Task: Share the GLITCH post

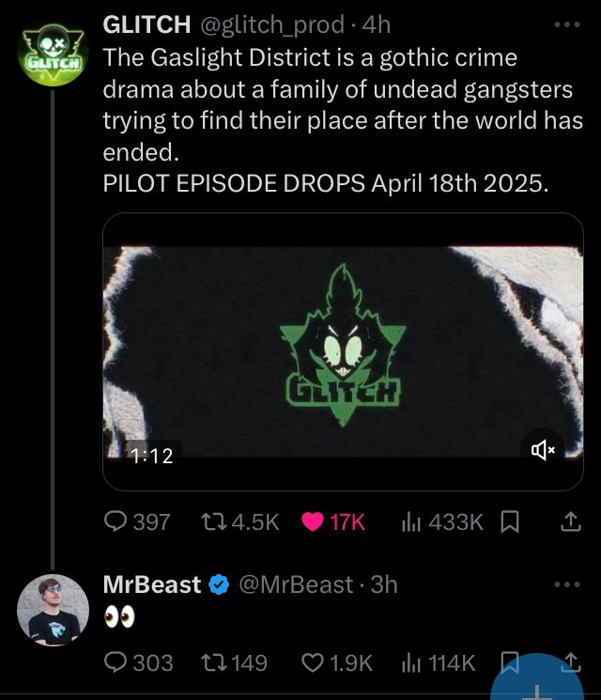Action: coord(571,522)
